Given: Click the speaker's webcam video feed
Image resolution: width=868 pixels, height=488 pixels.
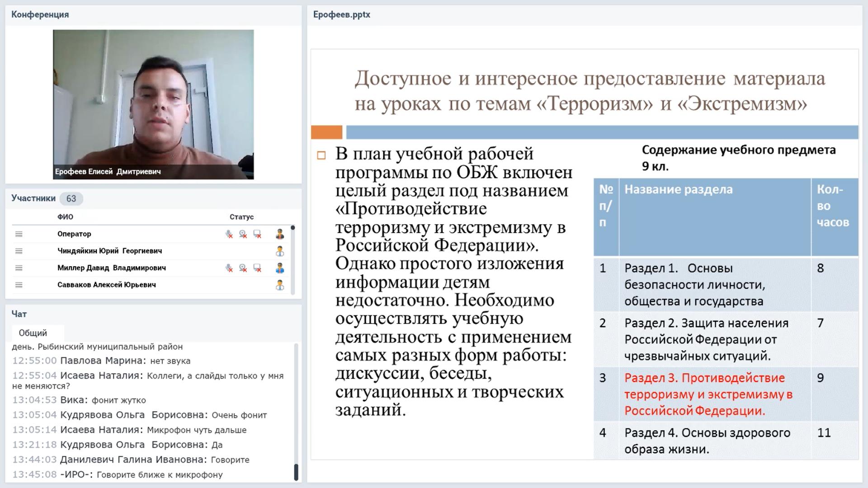Looking at the screenshot, I should [153, 104].
